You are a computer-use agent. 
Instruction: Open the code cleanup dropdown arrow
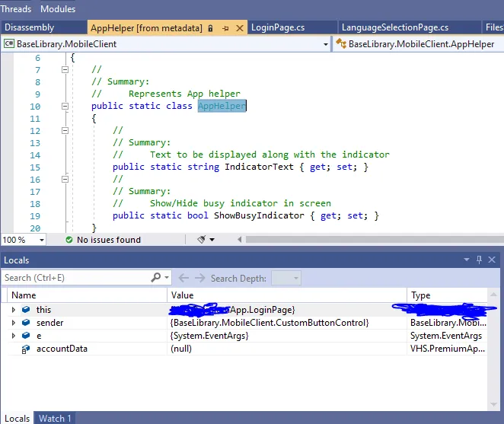212,240
